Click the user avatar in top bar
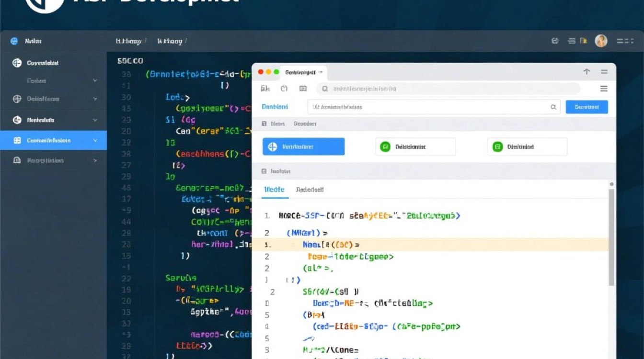Image resolution: width=644 pixels, height=359 pixels. [601, 41]
